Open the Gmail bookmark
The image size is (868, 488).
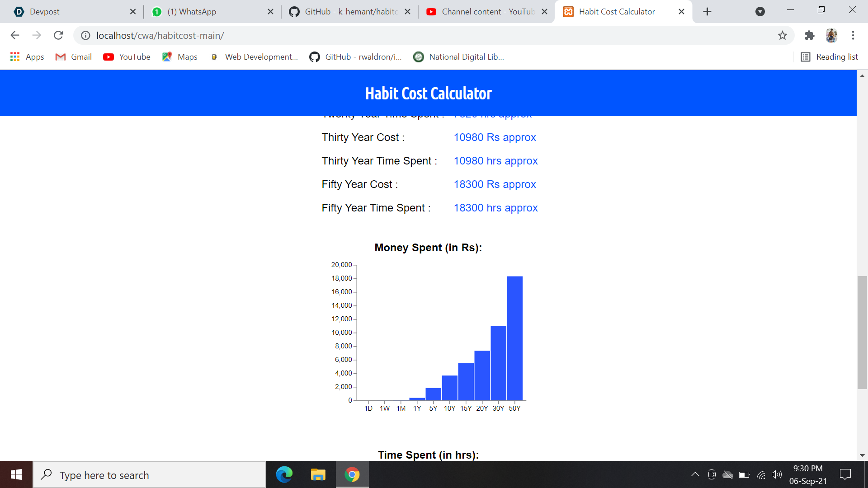[x=73, y=57]
